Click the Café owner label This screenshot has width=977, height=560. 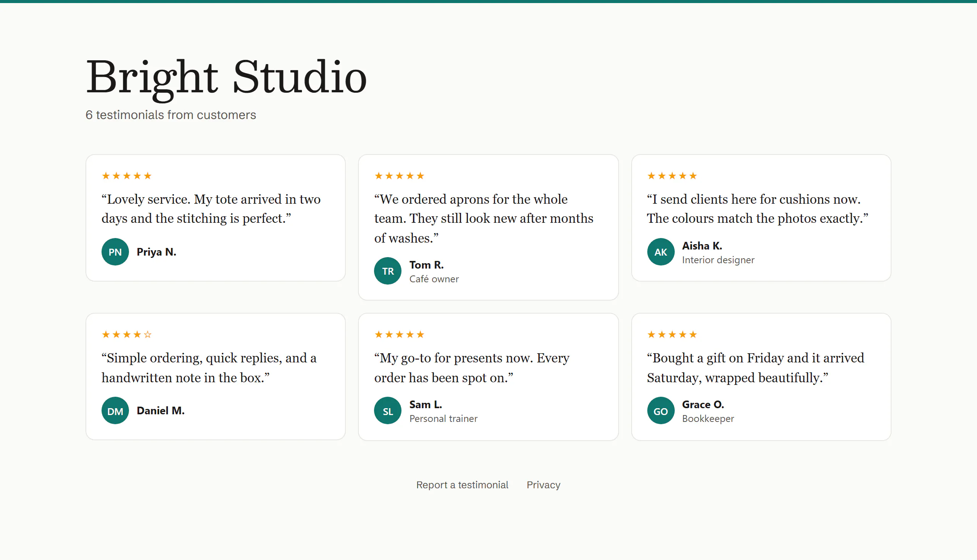pyautogui.click(x=434, y=279)
